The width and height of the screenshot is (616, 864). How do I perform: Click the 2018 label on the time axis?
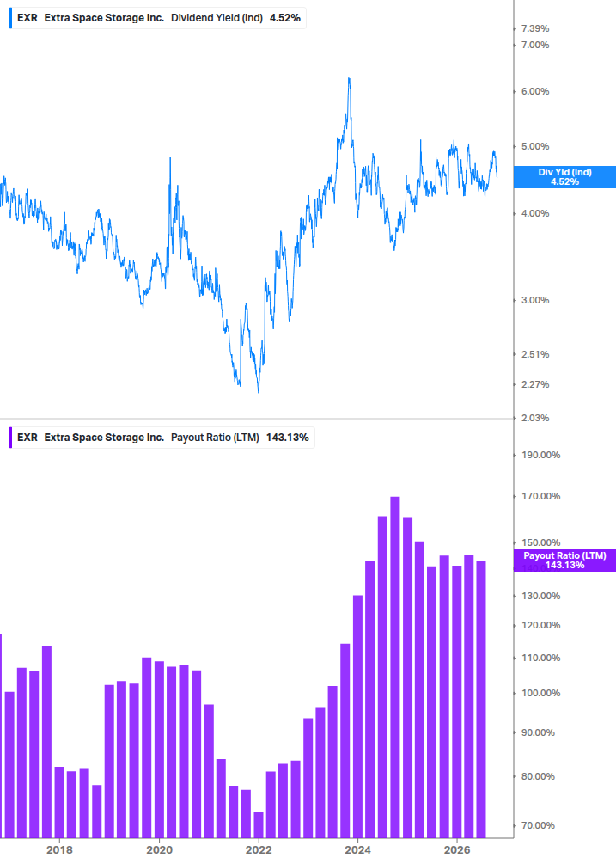[59, 849]
